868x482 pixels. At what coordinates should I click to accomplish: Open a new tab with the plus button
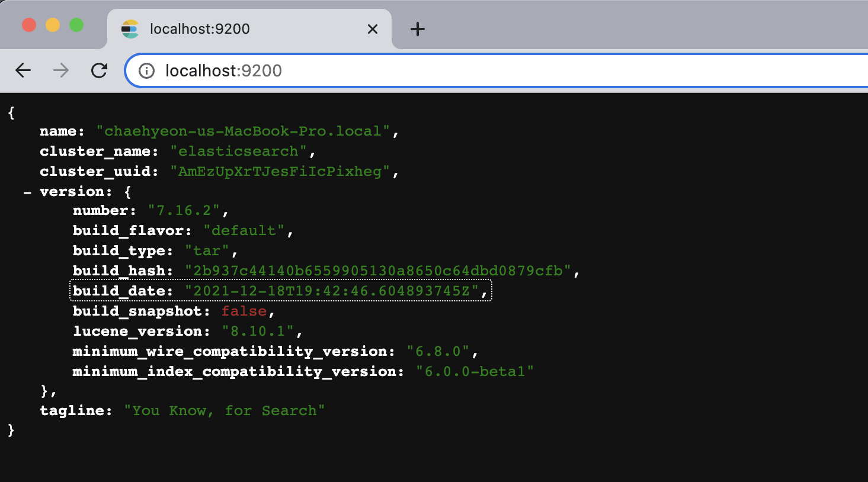[x=417, y=28]
